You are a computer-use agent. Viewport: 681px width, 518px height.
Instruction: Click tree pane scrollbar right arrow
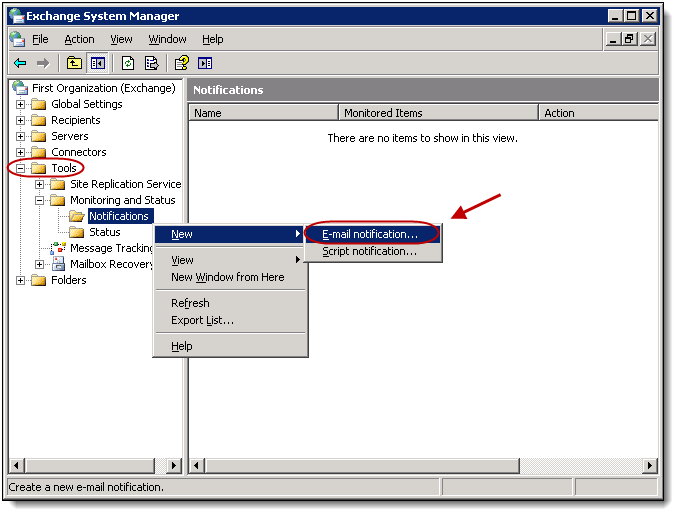(174, 466)
